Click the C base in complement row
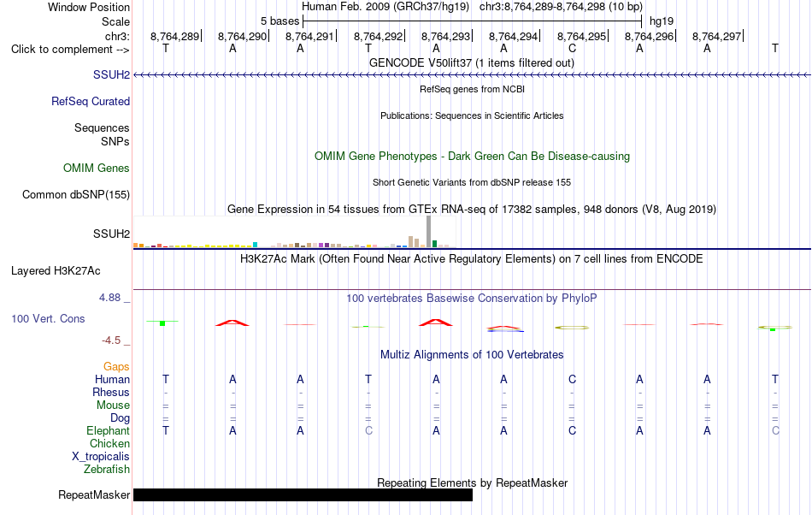This screenshot has height=515, width=812. tap(572, 49)
